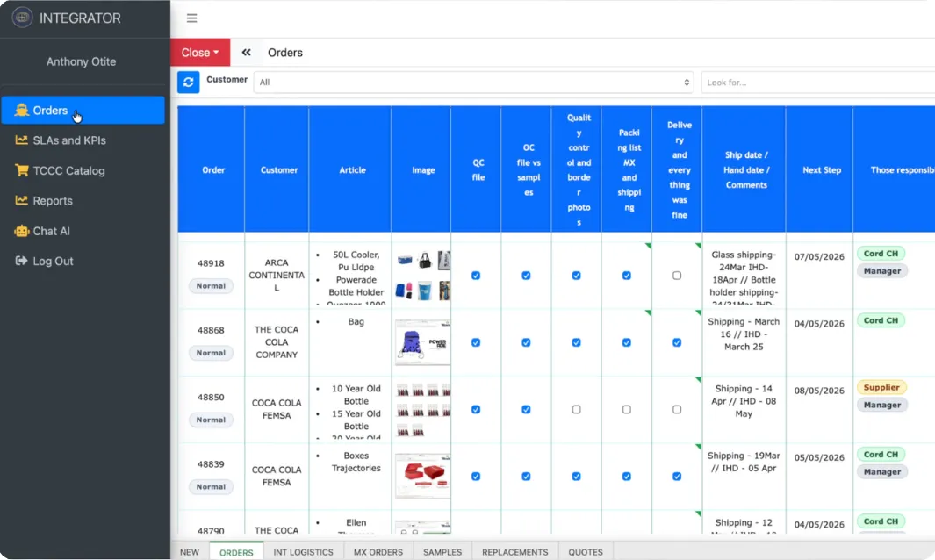Switch to the MX ORDERS tab

[378, 552]
